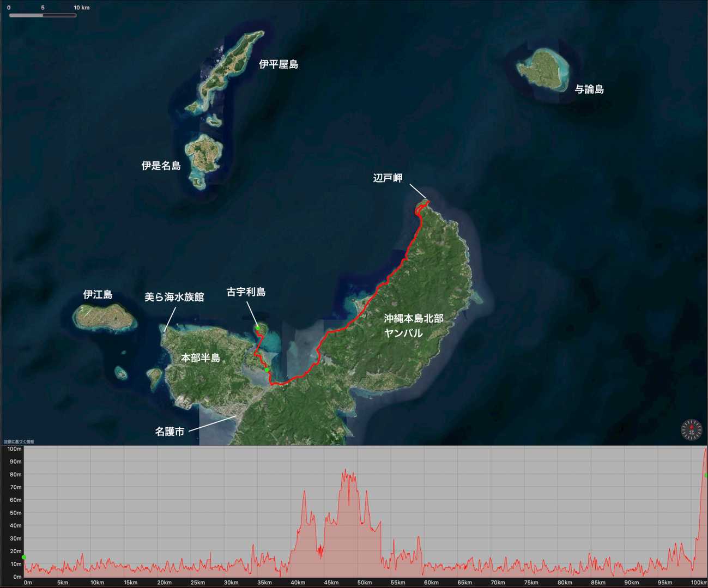
Task: Click the 美ら海水族館 label
Action: pyautogui.click(x=174, y=297)
